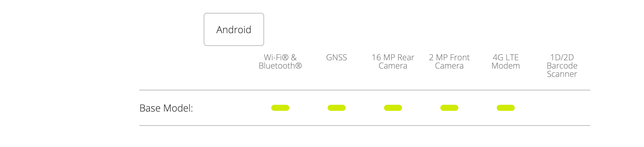Click the '16 MP Rear' header text
Image resolution: width=644 pixels, height=147 pixels.
[393, 57]
